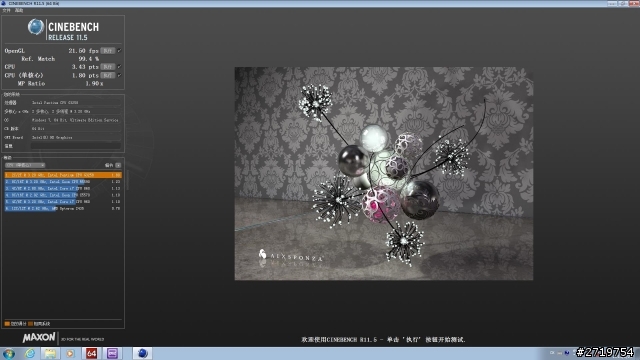Image resolution: width=640 pixels, height=360 pixels.
Task: Select ranking row 4 Intel Xeon X5570
Action: coord(63,195)
